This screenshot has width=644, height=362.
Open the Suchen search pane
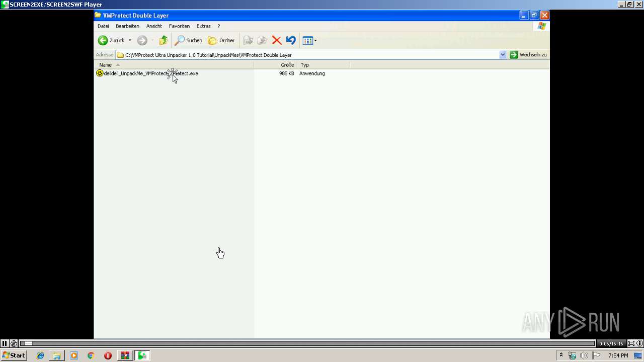point(188,40)
